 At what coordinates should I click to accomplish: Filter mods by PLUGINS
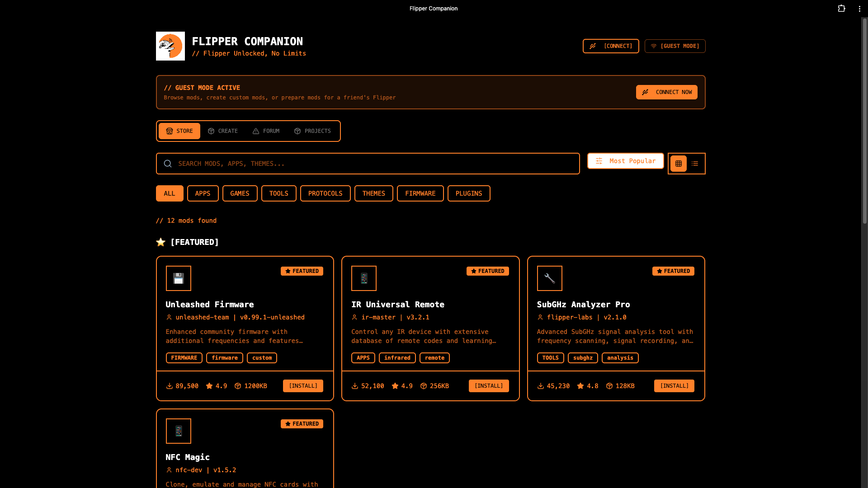tap(469, 193)
